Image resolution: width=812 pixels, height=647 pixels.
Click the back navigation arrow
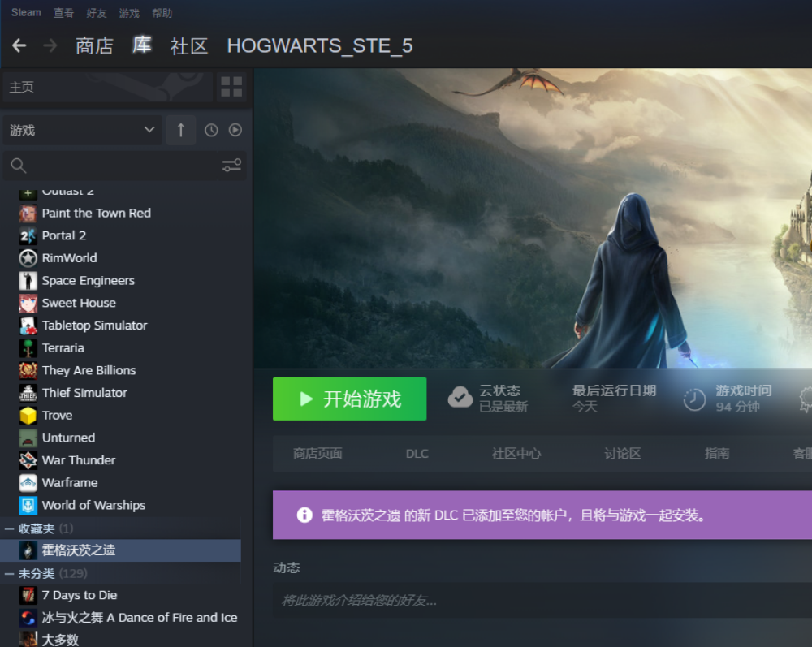[x=19, y=45]
